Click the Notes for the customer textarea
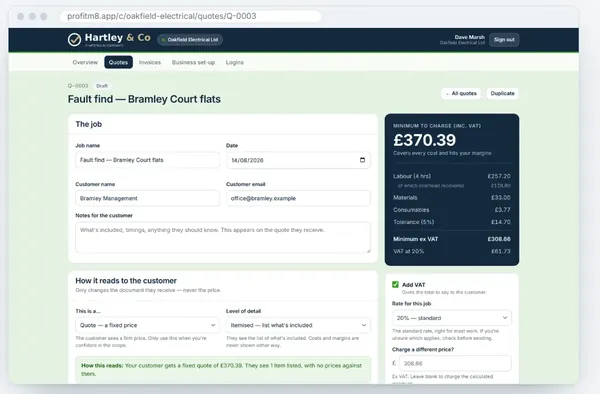Viewport: 600px width, 394px height. (x=223, y=237)
